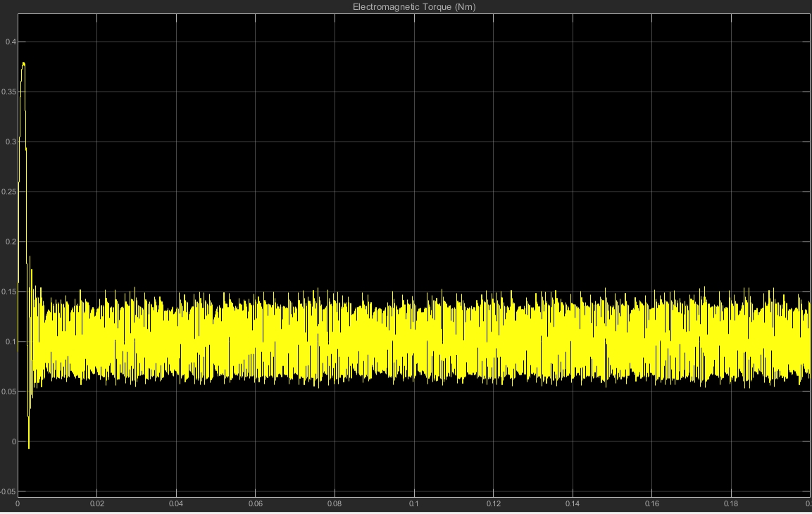The height and width of the screenshot is (514, 812).
Task: Click the 0.1 x-axis tick label
Action: (414, 504)
